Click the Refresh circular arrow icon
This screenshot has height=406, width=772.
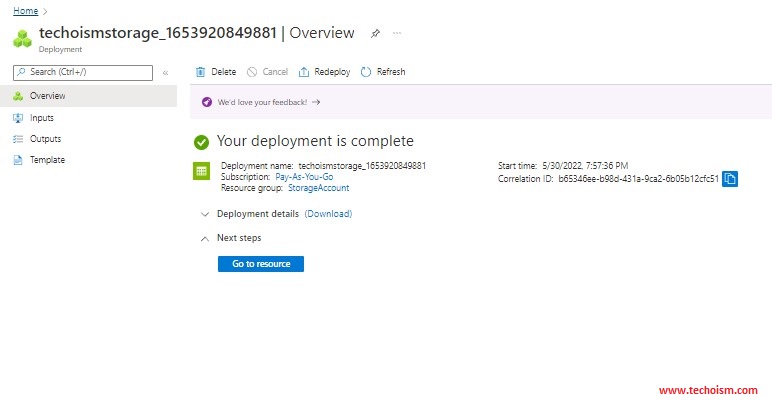point(366,72)
